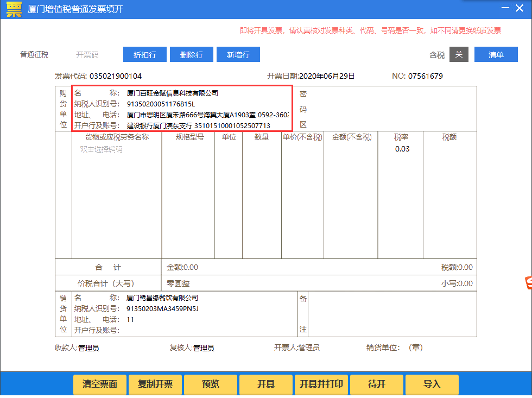Click buyer bank account field 建设银行厦门滨东支行
532x398 pixels.
pos(199,125)
